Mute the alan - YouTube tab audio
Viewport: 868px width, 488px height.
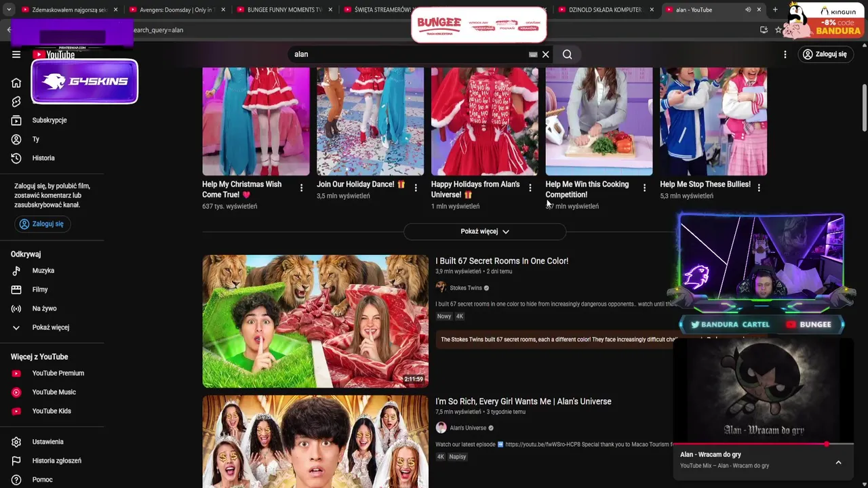coord(748,9)
